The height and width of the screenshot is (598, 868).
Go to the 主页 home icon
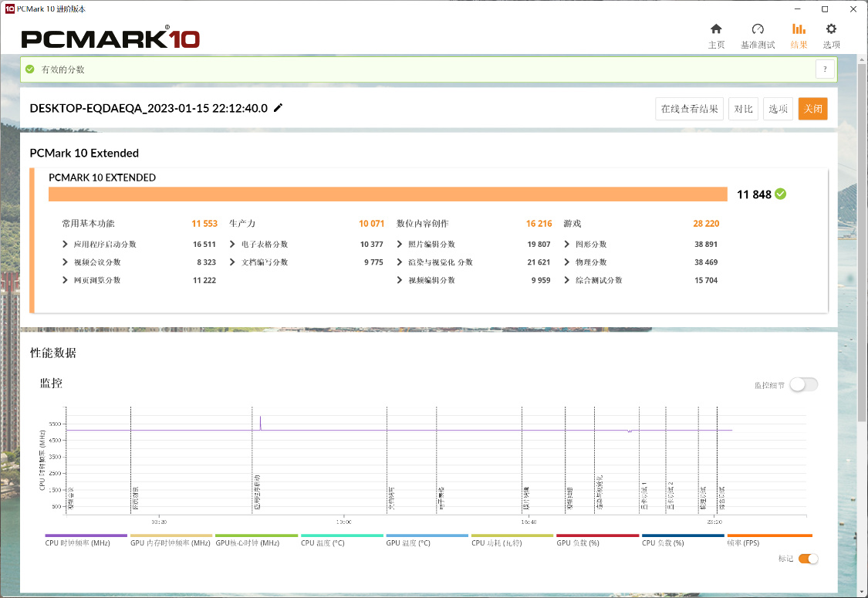point(716,29)
